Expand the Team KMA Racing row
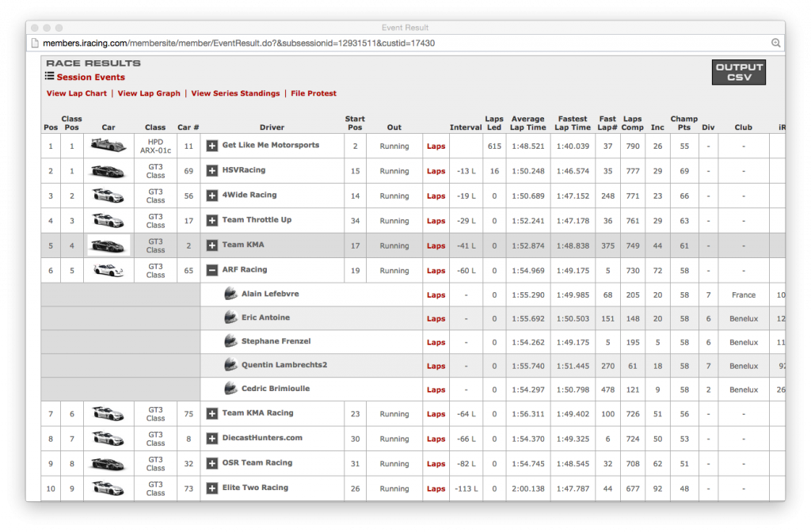Image resolution: width=811 pixels, height=532 pixels. click(x=212, y=413)
